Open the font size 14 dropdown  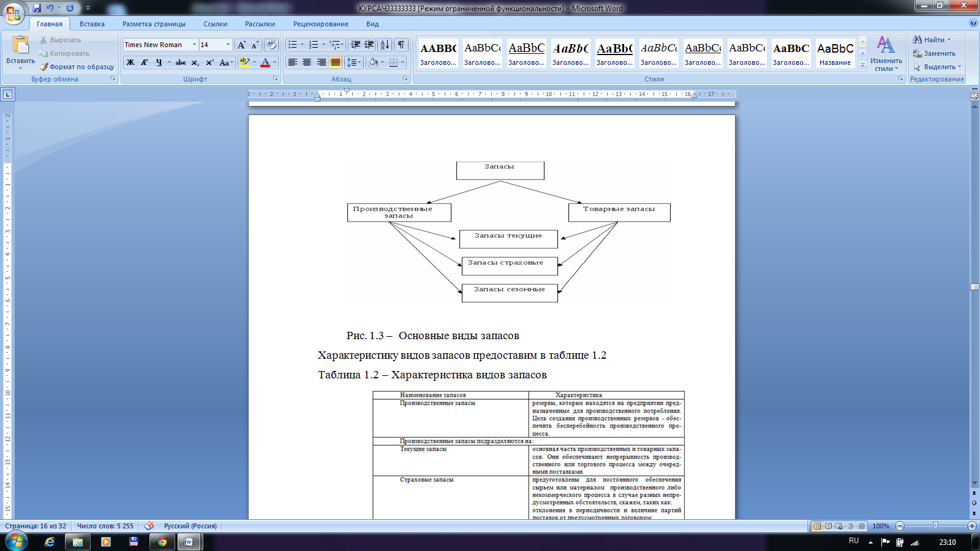click(228, 45)
